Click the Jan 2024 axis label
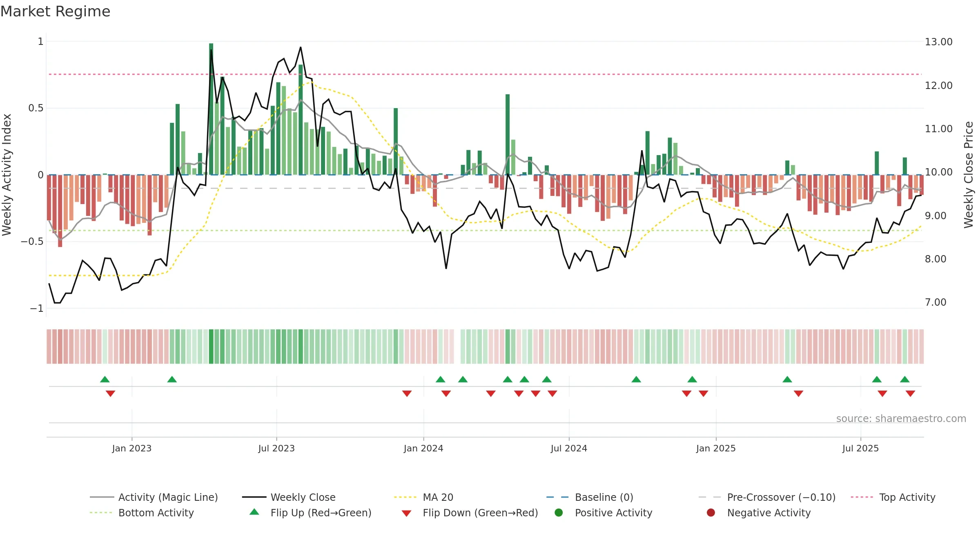Screen dimensions: 980x551 click(x=423, y=448)
